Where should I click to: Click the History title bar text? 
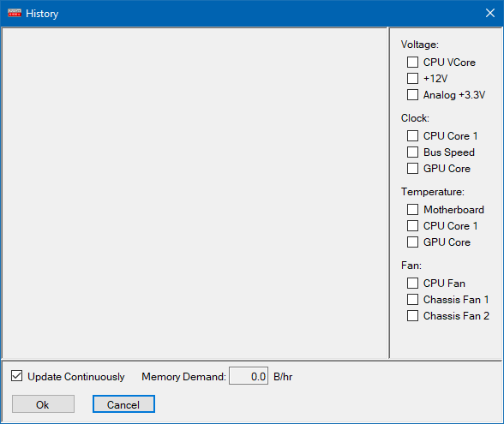[42, 14]
